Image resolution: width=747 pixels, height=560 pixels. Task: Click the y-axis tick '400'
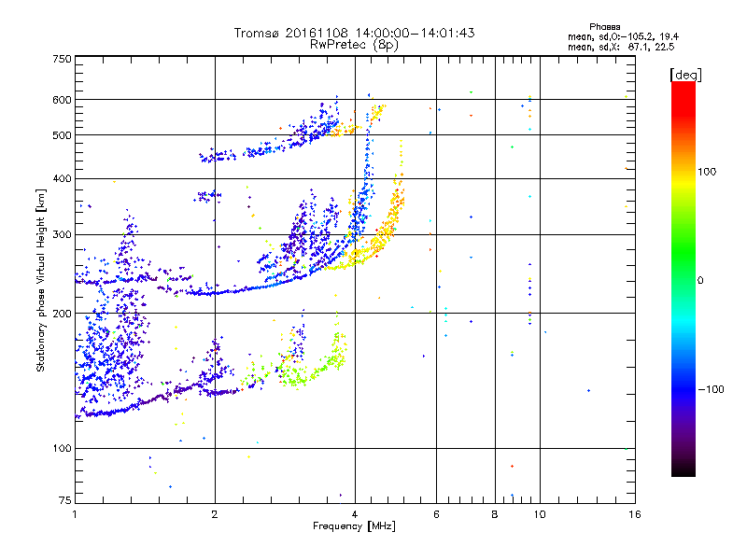tap(62, 178)
